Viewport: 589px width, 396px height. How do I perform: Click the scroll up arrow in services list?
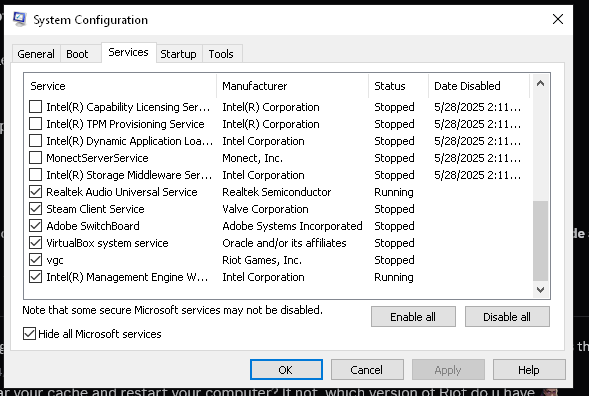pos(541,83)
